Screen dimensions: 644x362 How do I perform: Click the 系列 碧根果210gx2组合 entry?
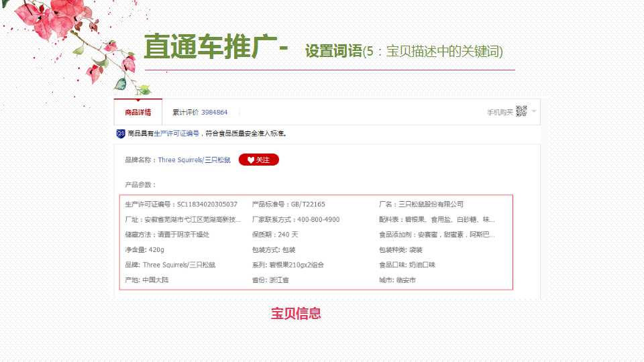pos(288,265)
